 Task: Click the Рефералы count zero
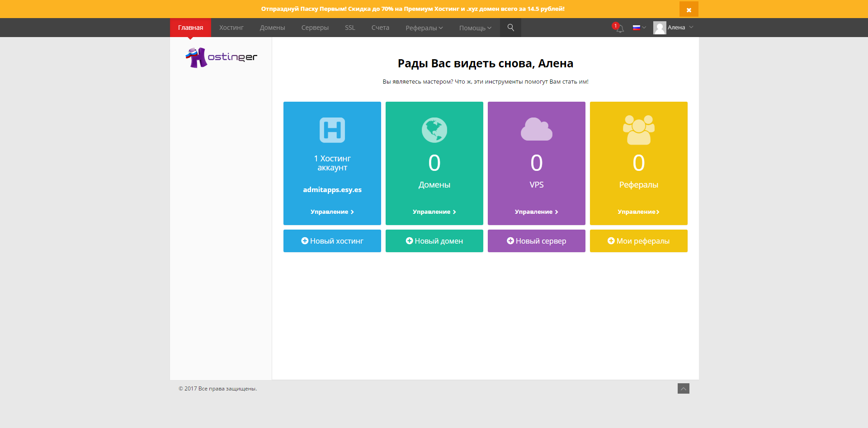tap(639, 163)
